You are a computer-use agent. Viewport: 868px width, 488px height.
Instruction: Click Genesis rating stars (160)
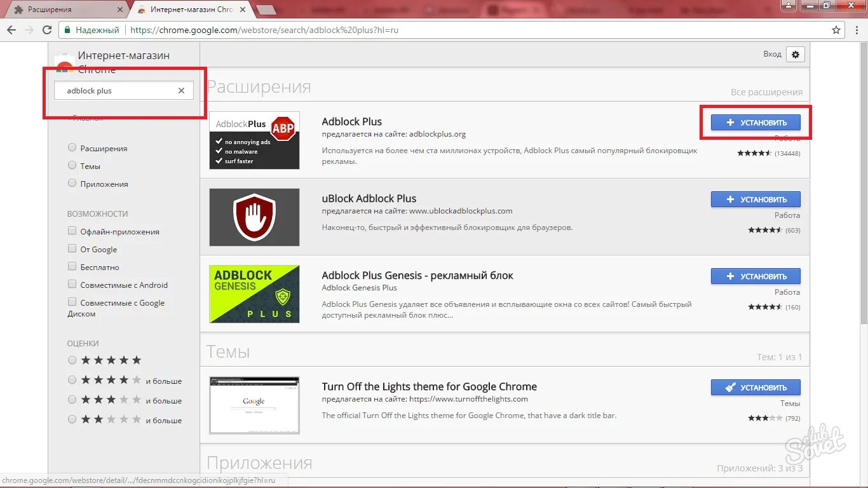(x=764, y=307)
